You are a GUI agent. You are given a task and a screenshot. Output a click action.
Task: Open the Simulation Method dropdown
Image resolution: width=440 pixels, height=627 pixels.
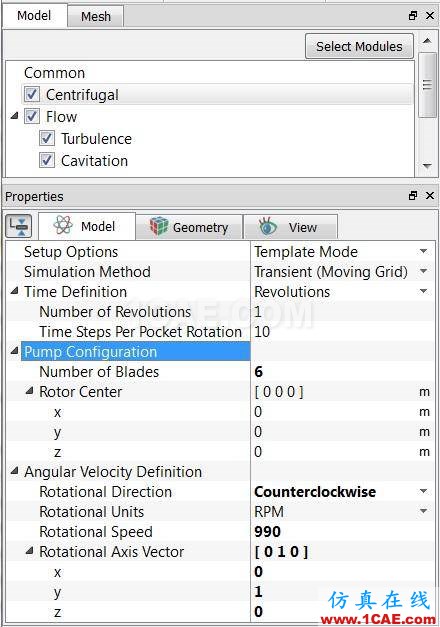point(423,272)
